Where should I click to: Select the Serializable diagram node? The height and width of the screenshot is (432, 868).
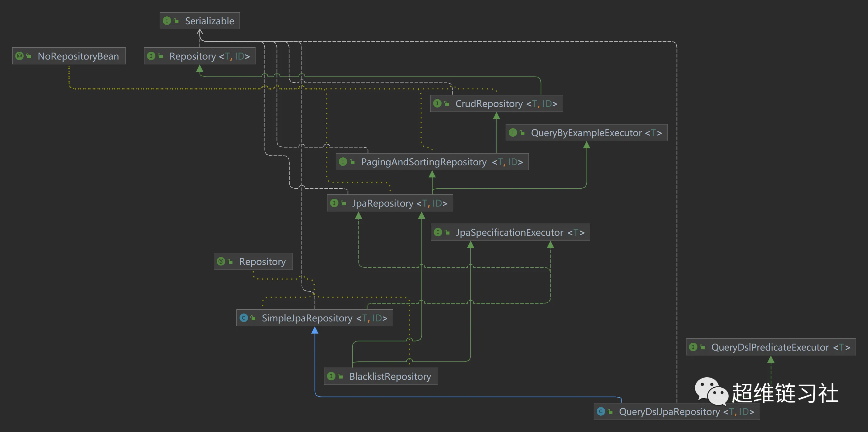(209, 21)
